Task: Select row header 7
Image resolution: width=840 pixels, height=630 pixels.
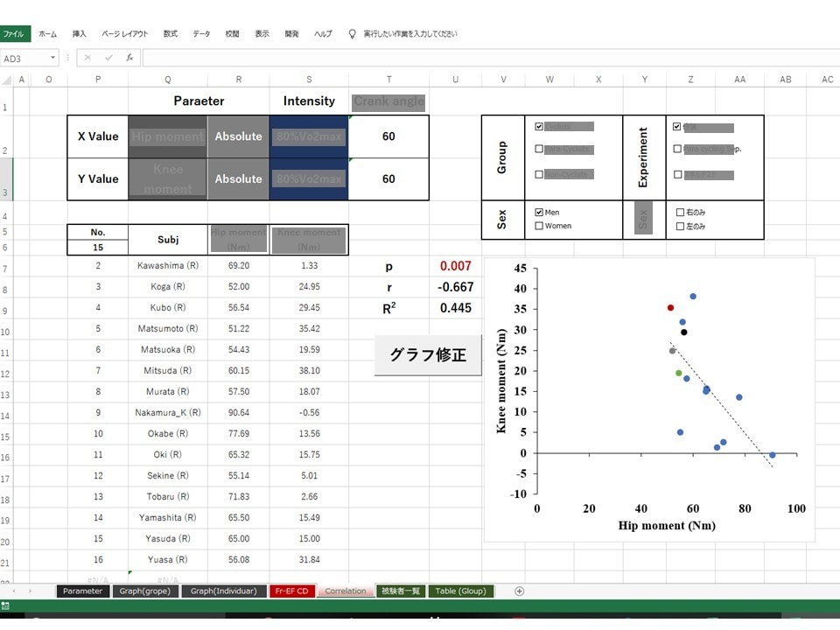Action: 5,269
